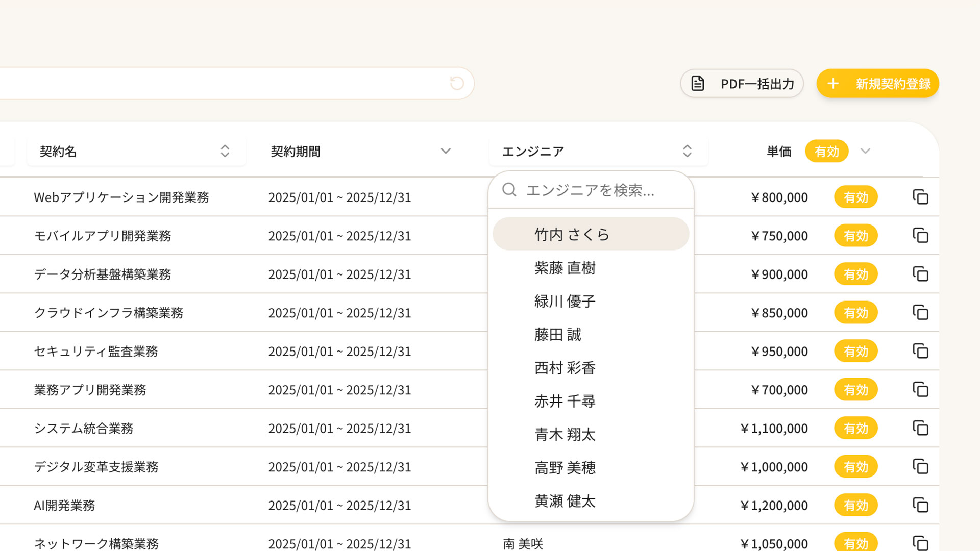Pick 黄瀬 健太 from engineer options

565,501
